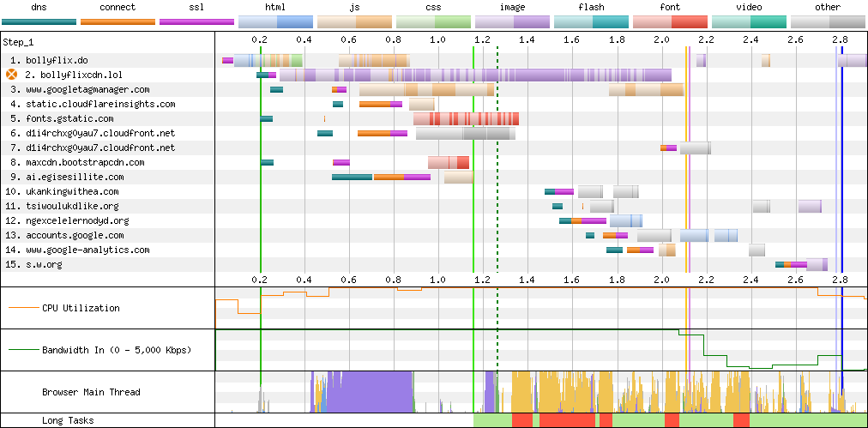Select the font legend color swatch

pos(670,21)
